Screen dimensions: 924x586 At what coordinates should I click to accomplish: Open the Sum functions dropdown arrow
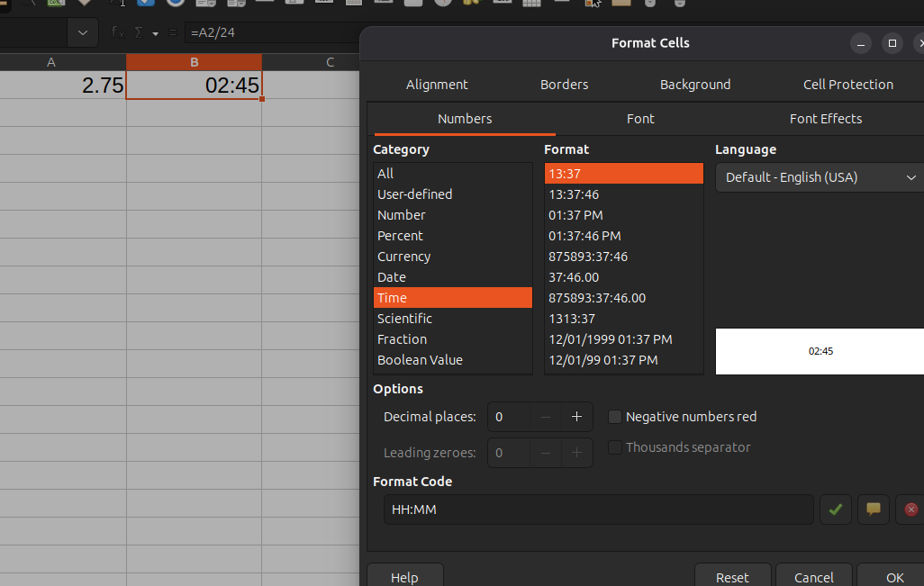(x=155, y=33)
